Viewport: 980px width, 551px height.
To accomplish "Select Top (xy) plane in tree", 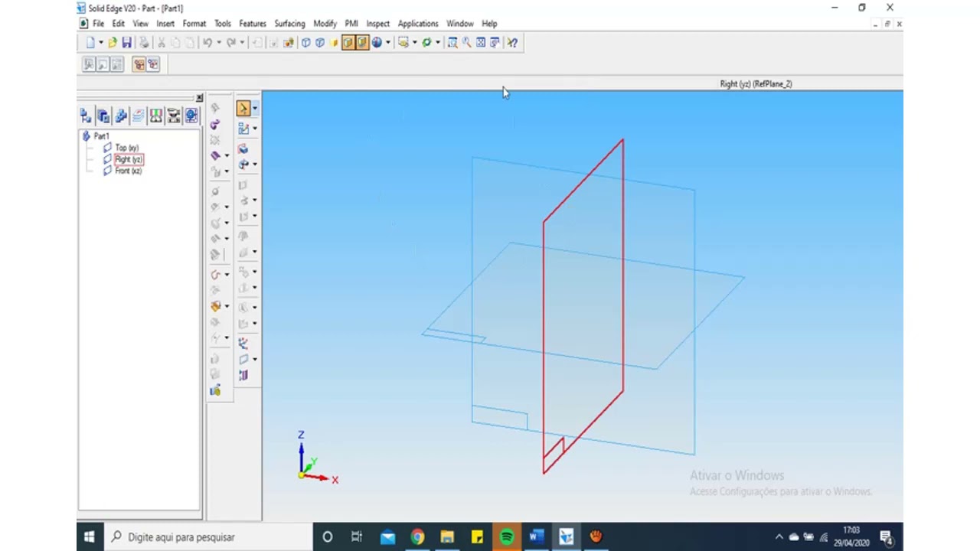I will pos(126,148).
